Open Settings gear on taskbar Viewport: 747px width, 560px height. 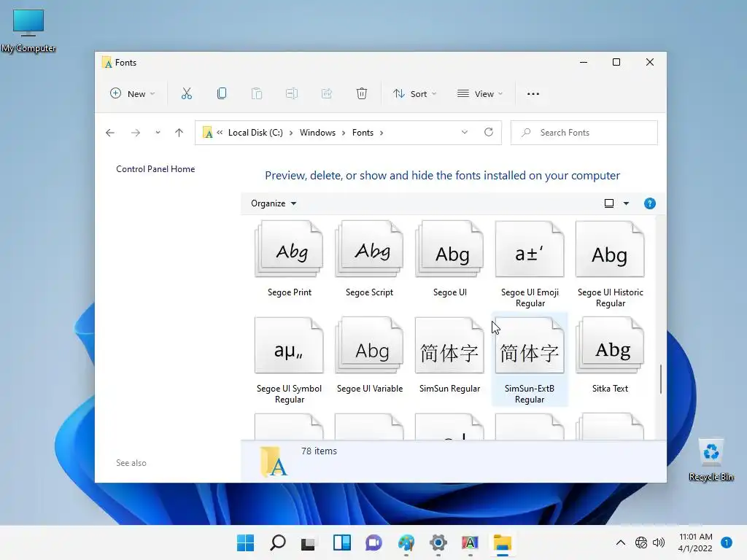coord(438,542)
